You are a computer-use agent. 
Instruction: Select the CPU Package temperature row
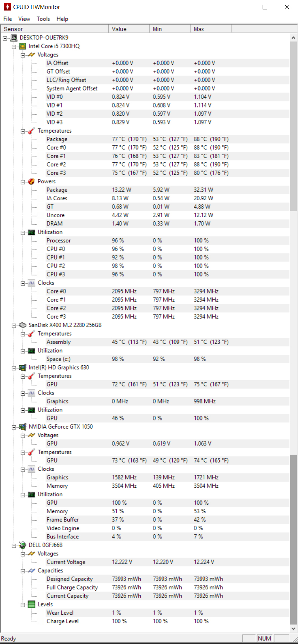tap(57, 139)
